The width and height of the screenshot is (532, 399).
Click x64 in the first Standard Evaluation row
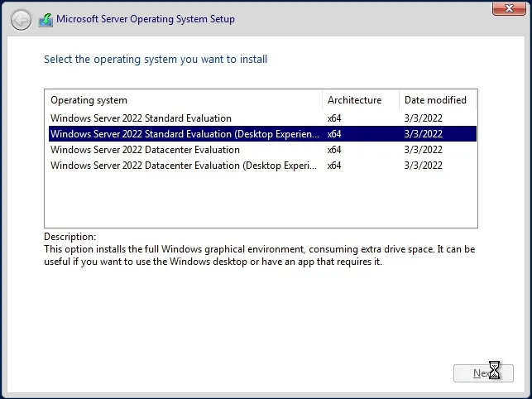(334, 118)
